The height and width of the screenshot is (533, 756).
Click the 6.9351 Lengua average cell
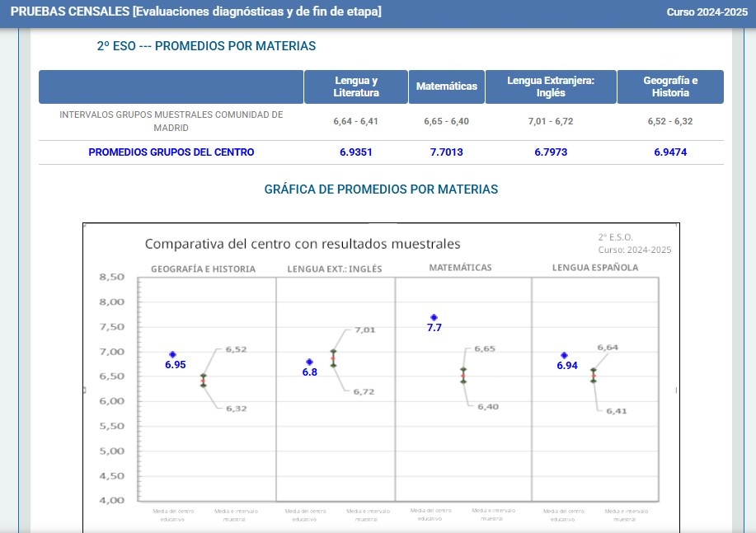tap(356, 152)
